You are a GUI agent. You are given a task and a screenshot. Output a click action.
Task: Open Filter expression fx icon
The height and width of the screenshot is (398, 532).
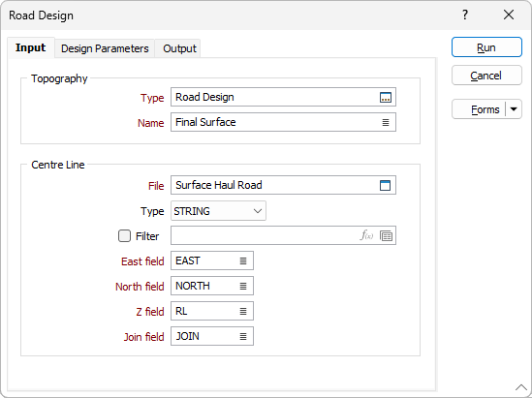pyautogui.click(x=366, y=235)
